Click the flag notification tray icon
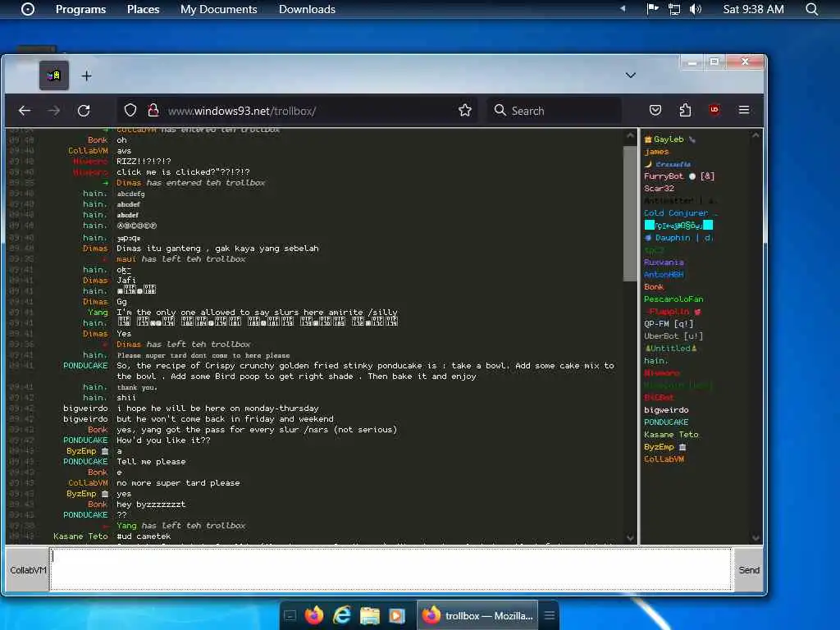 click(652, 9)
